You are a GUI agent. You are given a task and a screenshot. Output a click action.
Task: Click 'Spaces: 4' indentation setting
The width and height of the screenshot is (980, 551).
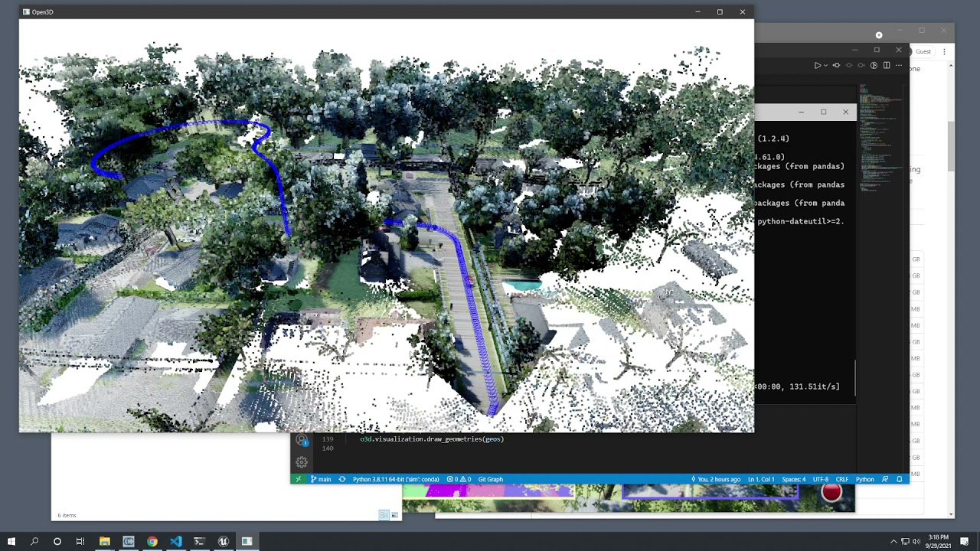click(x=793, y=479)
